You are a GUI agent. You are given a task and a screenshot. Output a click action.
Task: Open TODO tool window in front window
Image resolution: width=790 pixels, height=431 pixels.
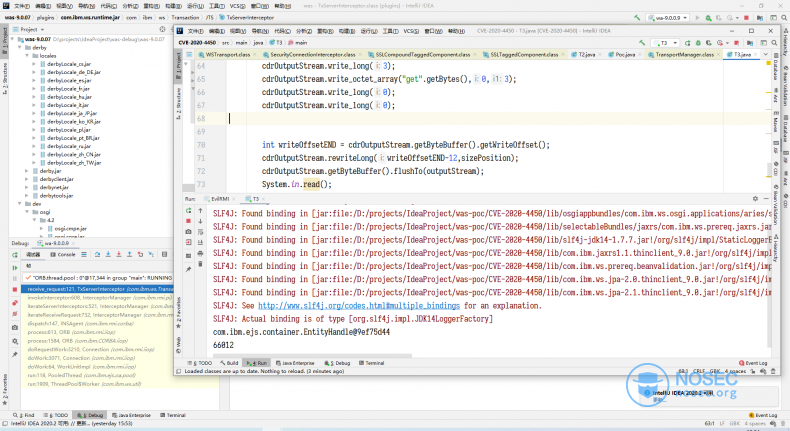click(x=201, y=363)
